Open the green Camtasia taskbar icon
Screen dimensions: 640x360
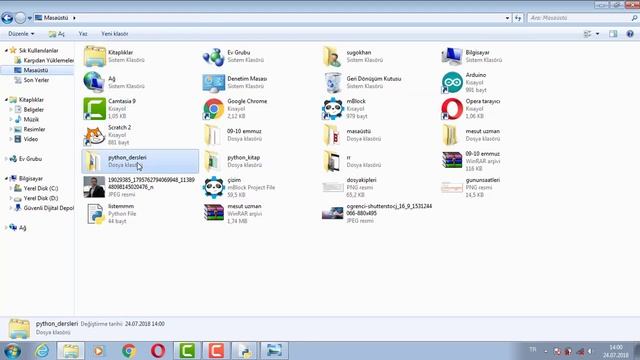point(187,351)
